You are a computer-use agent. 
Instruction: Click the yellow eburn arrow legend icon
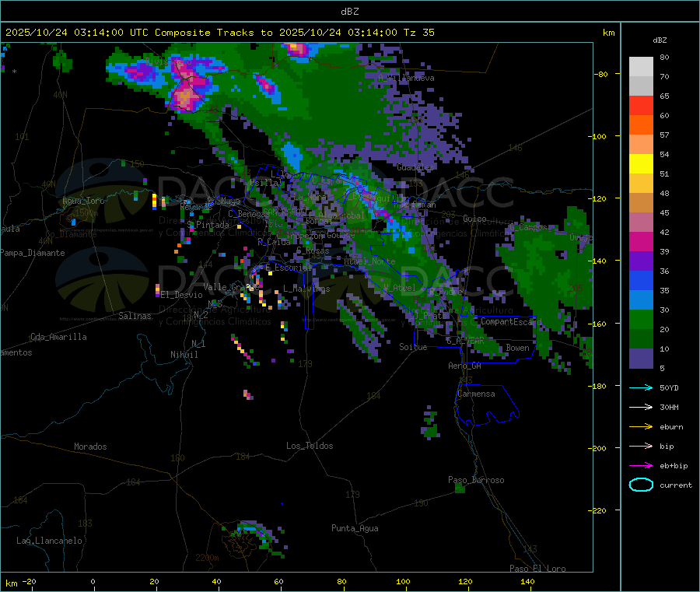click(641, 427)
